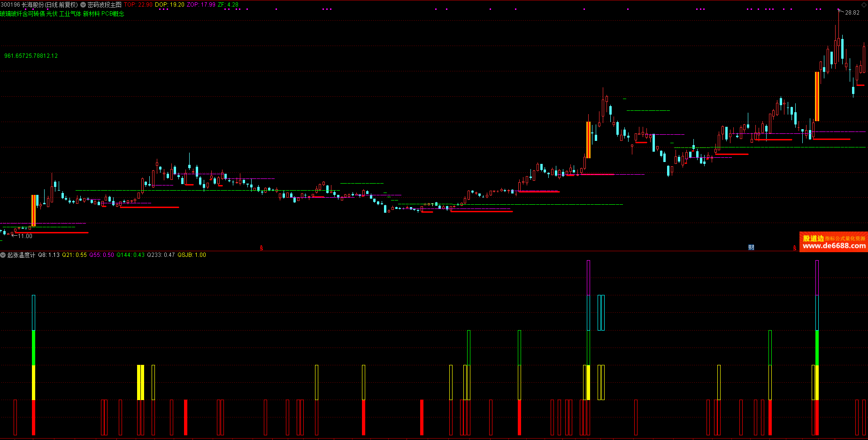Click the QSJB: 1.00 readout
The image size is (868, 440).
click(x=192, y=255)
